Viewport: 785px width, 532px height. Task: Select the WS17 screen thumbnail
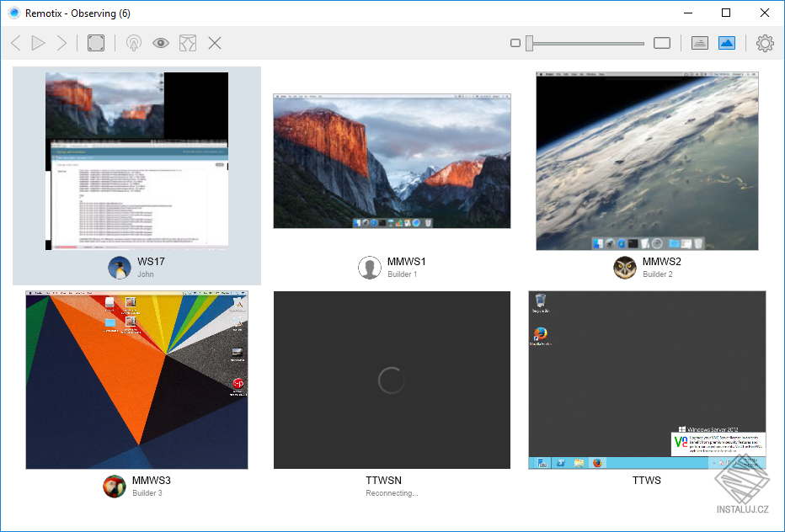coord(136,161)
